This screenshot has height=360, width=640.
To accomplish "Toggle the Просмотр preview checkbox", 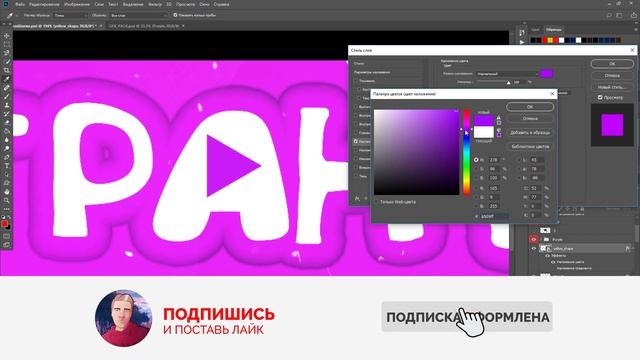I will coord(600,98).
